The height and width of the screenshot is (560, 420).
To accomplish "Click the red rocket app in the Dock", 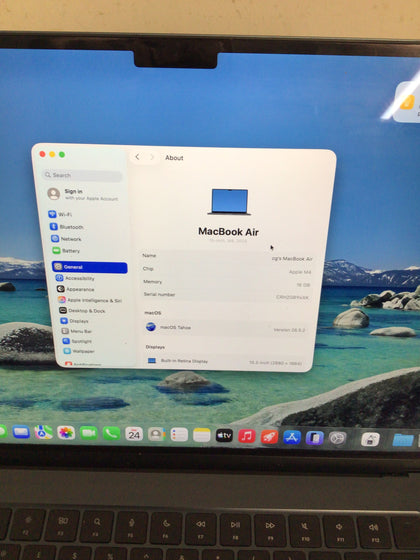I will coord(269,437).
